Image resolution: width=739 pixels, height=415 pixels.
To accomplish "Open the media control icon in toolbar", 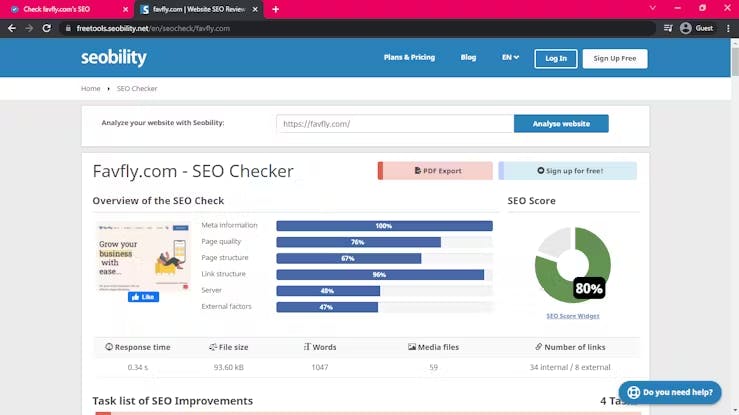I will pyautogui.click(x=668, y=28).
